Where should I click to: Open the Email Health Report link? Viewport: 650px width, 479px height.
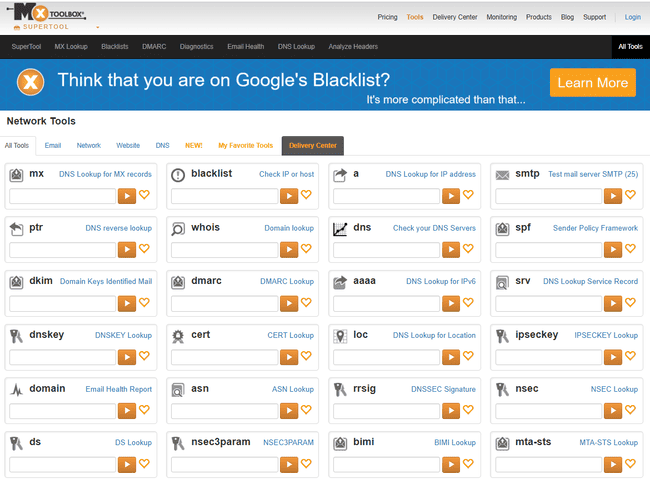click(x=118, y=389)
